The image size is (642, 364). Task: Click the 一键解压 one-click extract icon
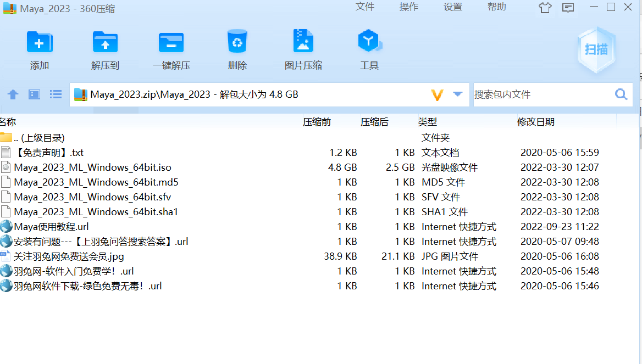[171, 42]
